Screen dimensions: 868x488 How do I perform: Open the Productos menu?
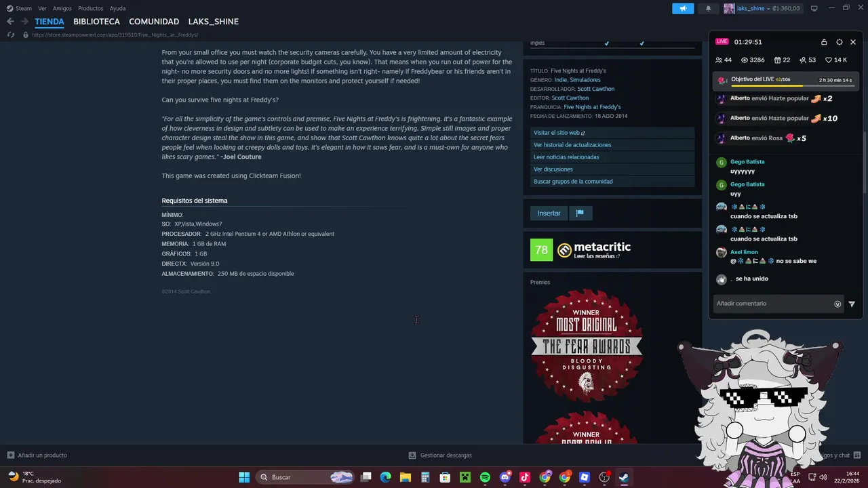tap(91, 8)
